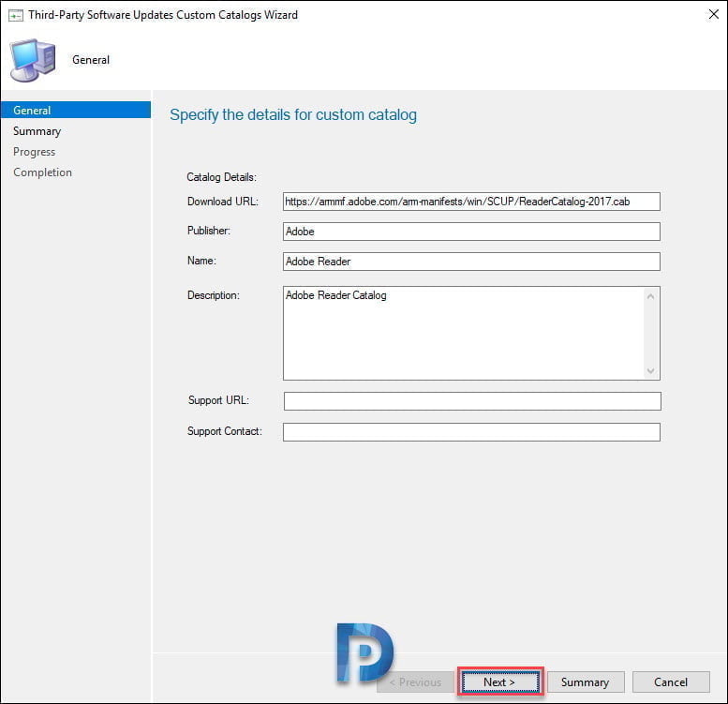Click the Download URL label
This screenshot has height=704, width=728.
tap(223, 202)
